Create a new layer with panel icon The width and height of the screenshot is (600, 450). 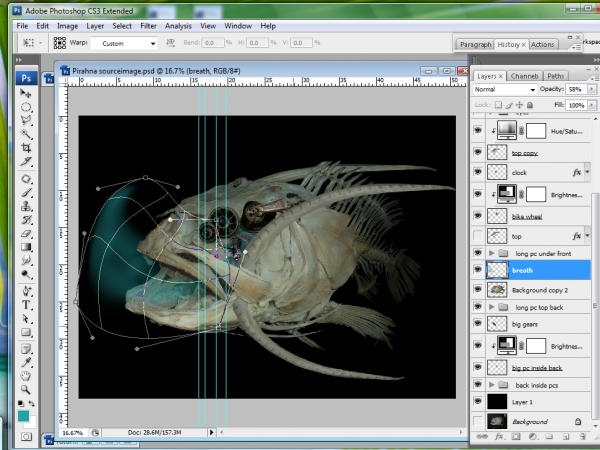point(566,437)
